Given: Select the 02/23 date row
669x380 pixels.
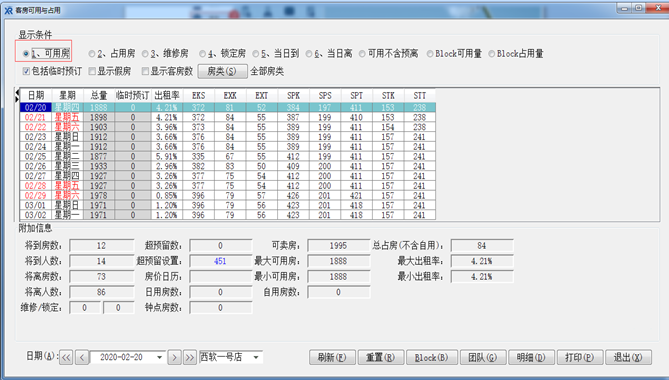Looking at the screenshot, I should point(227,137).
